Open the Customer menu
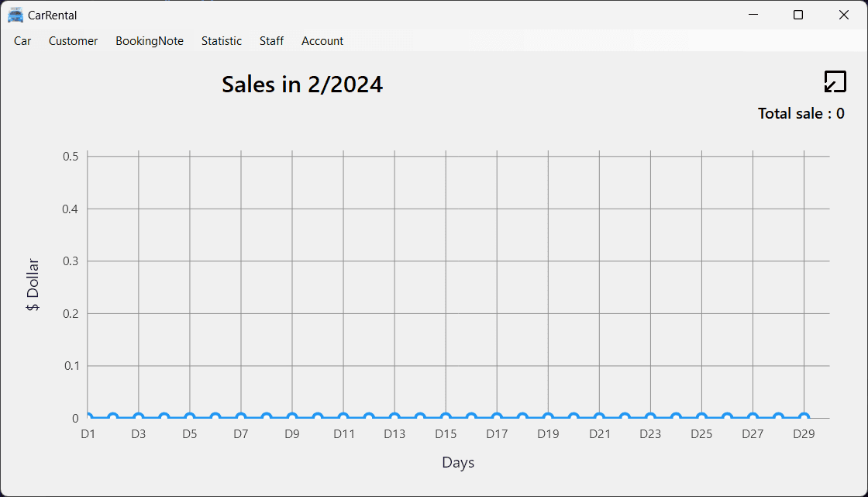 point(73,41)
